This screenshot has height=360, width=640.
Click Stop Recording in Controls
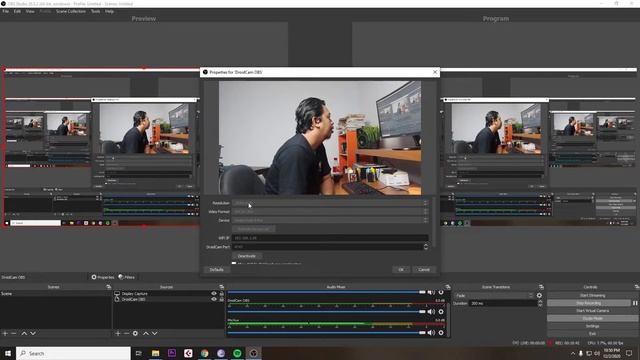pyautogui.click(x=589, y=303)
